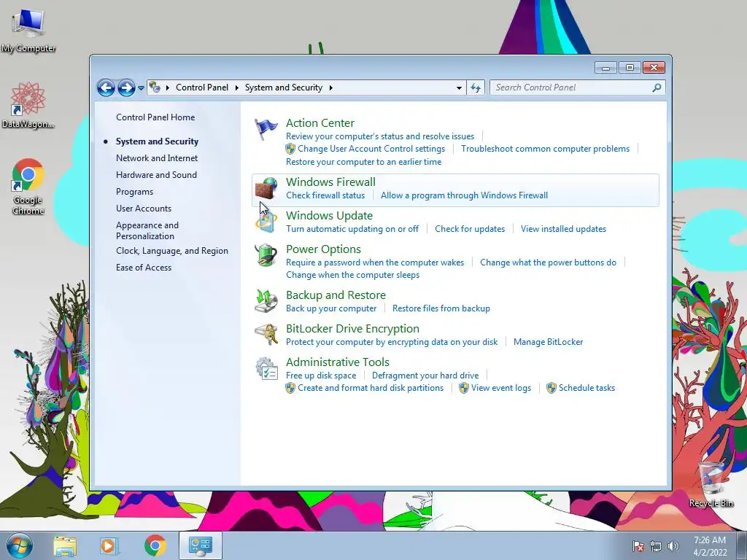Click View event logs
This screenshot has height=560, width=747.
click(500, 388)
